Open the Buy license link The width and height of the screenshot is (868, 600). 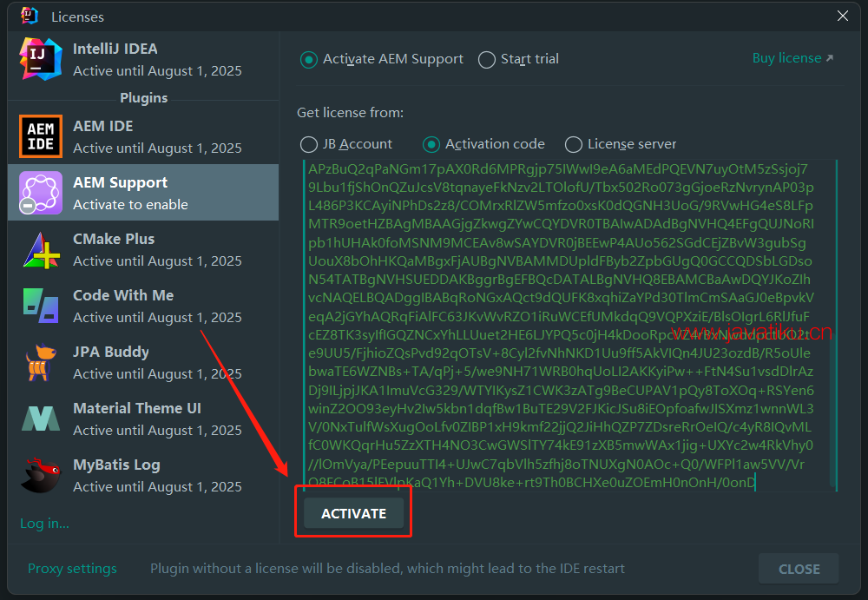[792, 58]
